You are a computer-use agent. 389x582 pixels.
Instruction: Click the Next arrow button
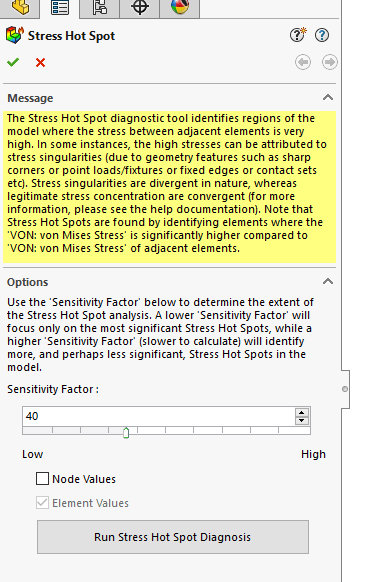[x=330, y=62]
